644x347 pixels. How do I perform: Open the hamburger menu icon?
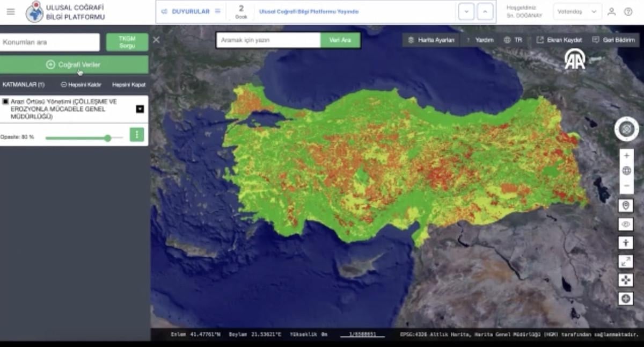click(x=11, y=12)
